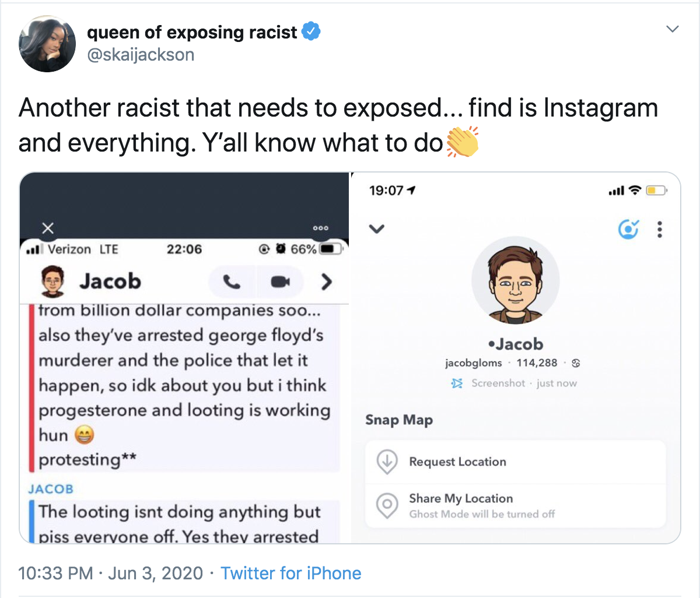The image size is (700, 598).
Task: Click the blue verified badge
Action: 311,31
